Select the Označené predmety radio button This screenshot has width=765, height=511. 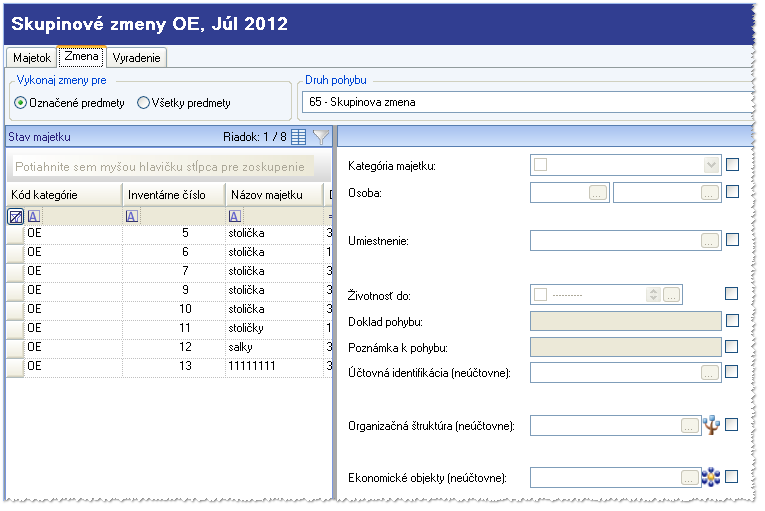[x=20, y=102]
